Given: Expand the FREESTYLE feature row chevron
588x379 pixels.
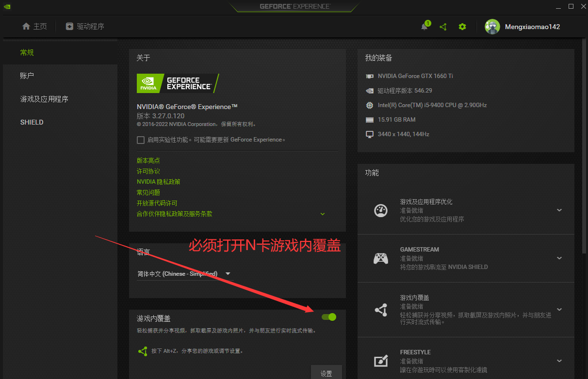Looking at the screenshot, I should tap(559, 361).
